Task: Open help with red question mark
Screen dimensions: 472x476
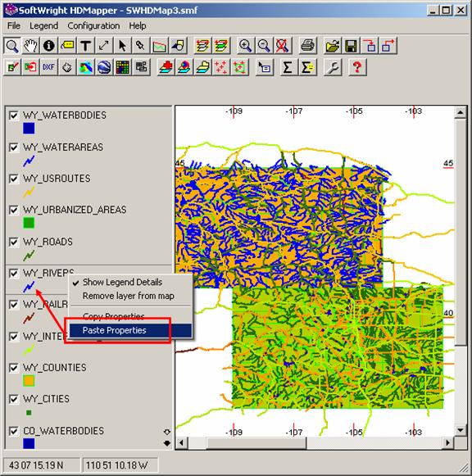Action: [x=357, y=67]
